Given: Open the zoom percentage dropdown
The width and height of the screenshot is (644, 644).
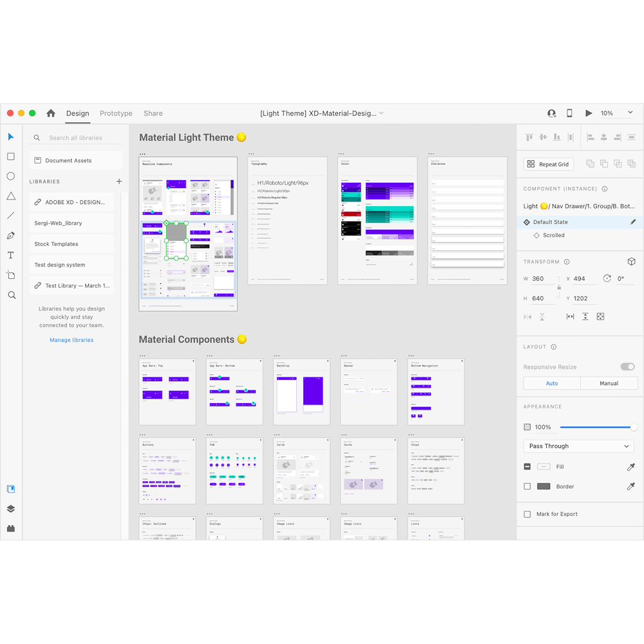Looking at the screenshot, I should tap(630, 112).
